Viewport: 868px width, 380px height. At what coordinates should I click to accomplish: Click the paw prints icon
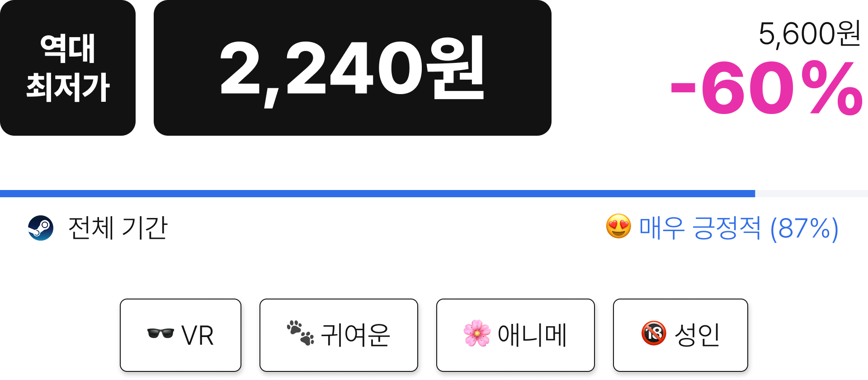click(300, 333)
